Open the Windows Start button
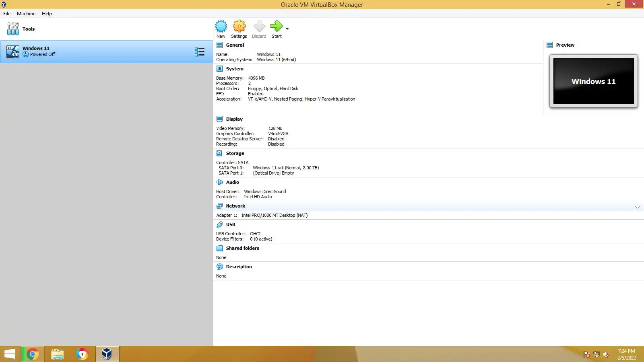 coord(10,354)
